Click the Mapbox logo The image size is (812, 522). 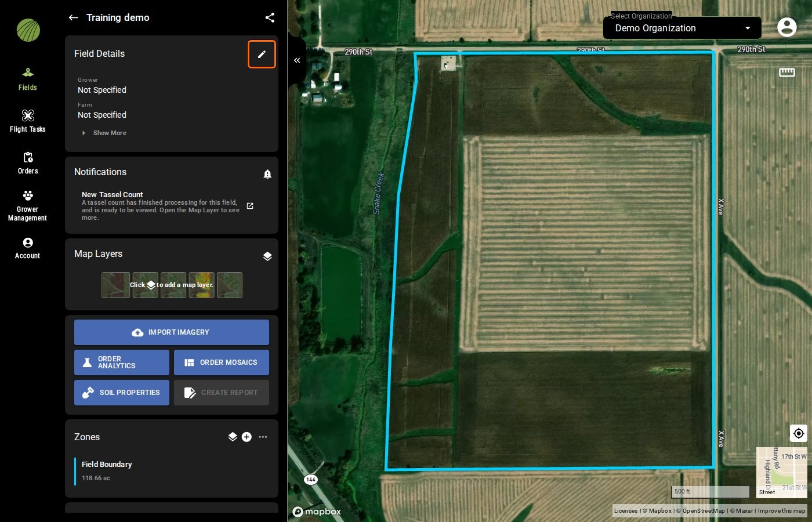pyautogui.click(x=317, y=512)
